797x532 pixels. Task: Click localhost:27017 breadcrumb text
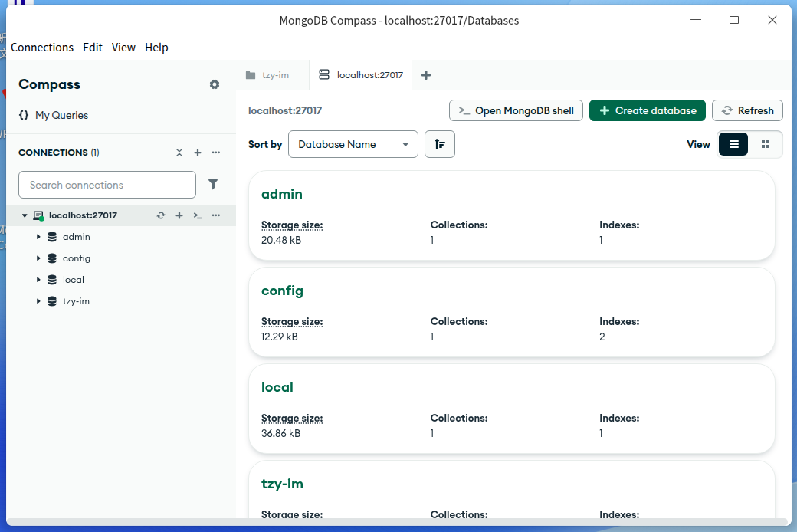[284, 110]
